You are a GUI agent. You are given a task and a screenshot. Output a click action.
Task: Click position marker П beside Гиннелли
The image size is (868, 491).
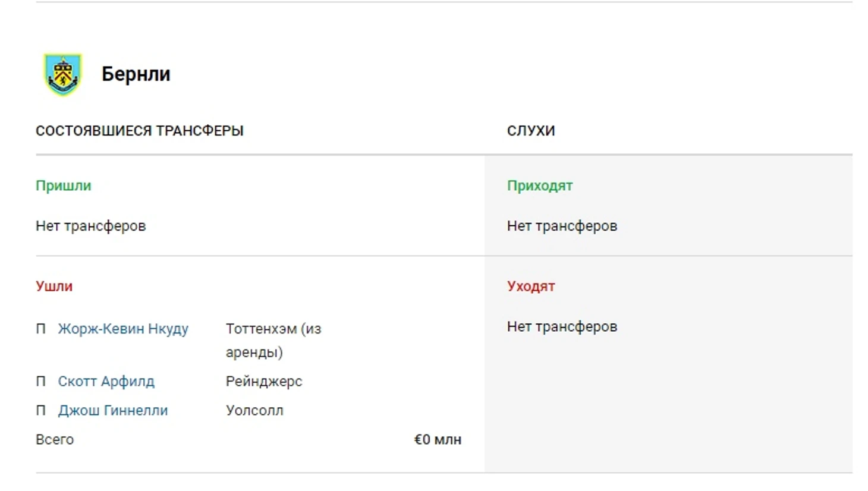tap(40, 411)
